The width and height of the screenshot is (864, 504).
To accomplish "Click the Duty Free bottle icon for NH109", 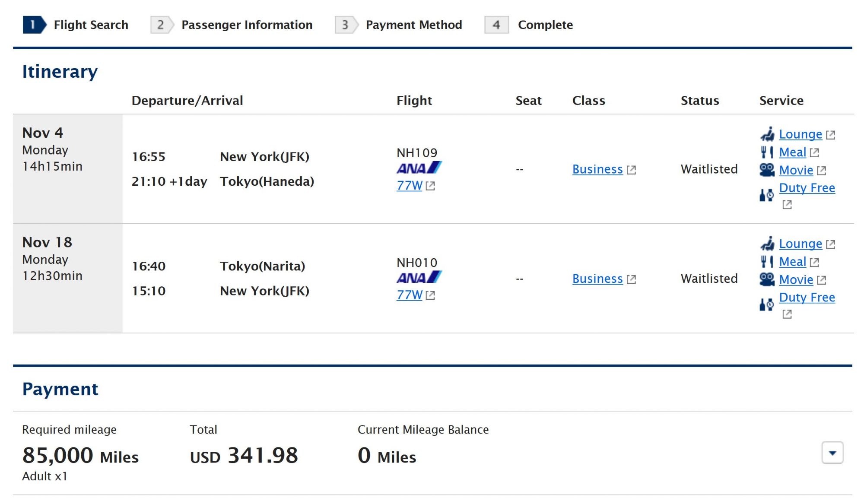I will coord(766,195).
